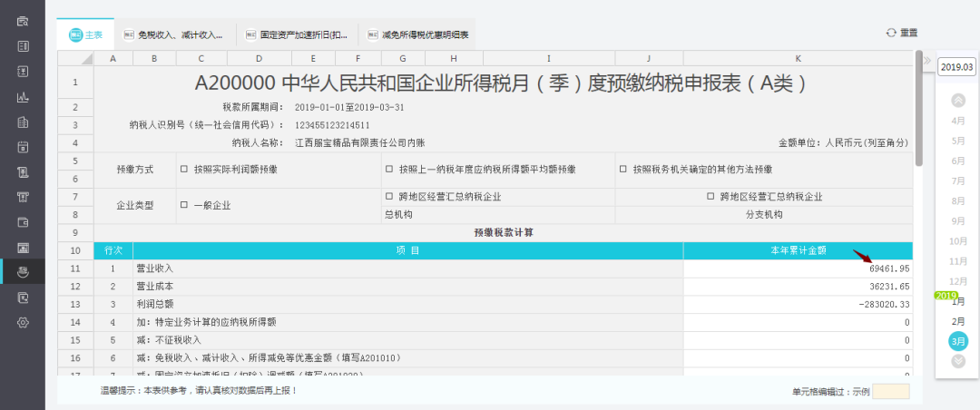Move to later months with down chevron
The height and width of the screenshot is (410, 980).
pos(957,361)
